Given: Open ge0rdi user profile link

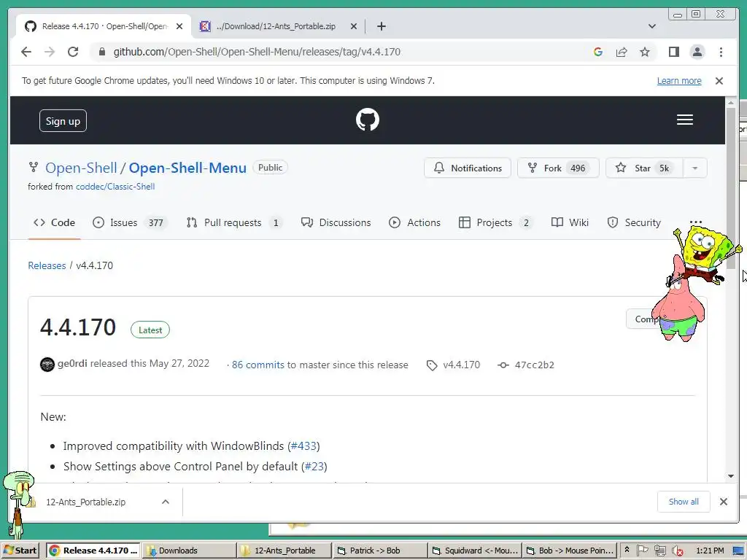Looking at the screenshot, I should 72,364.
